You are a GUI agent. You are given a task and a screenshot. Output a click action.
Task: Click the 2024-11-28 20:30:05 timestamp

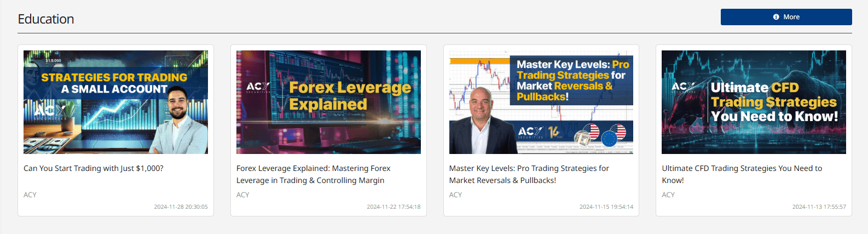pyautogui.click(x=181, y=207)
